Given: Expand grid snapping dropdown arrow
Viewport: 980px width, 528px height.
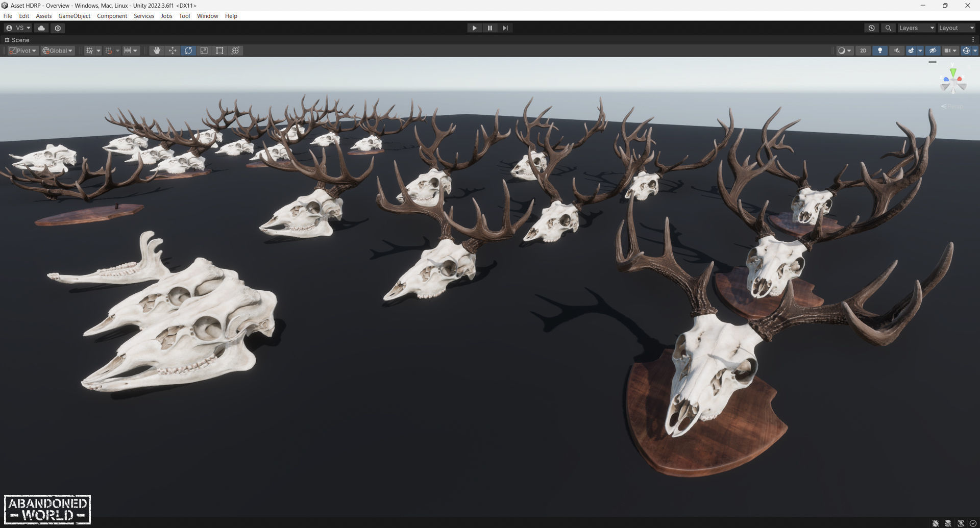Looking at the screenshot, I should pos(117,51).
